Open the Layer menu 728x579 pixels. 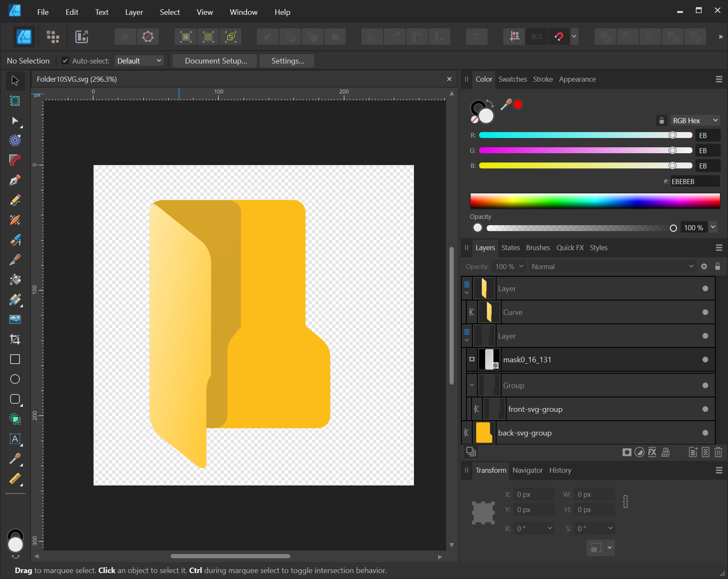(x=134, y=12)
